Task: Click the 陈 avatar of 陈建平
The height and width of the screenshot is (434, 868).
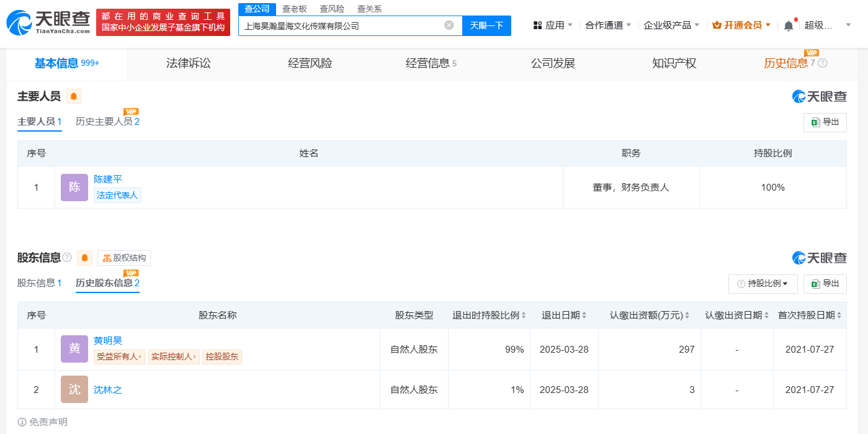Action: point(74,187)
